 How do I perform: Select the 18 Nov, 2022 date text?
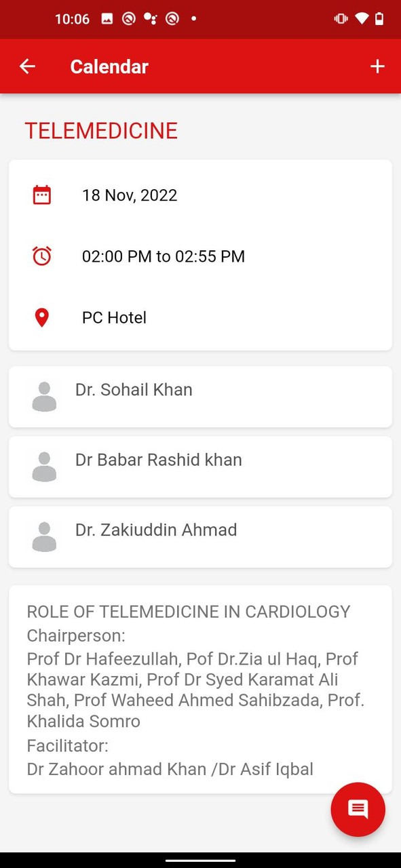point(130,195)
